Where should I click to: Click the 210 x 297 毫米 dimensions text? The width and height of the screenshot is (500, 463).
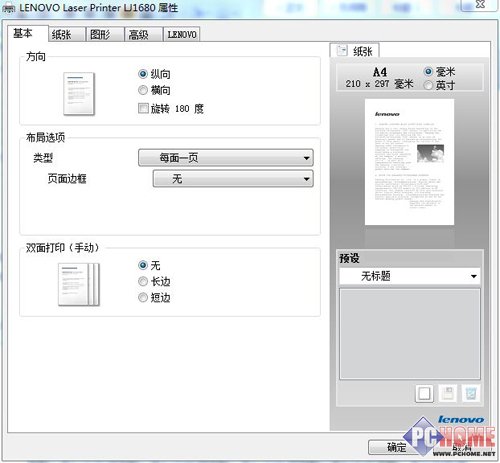coord(379,84)
